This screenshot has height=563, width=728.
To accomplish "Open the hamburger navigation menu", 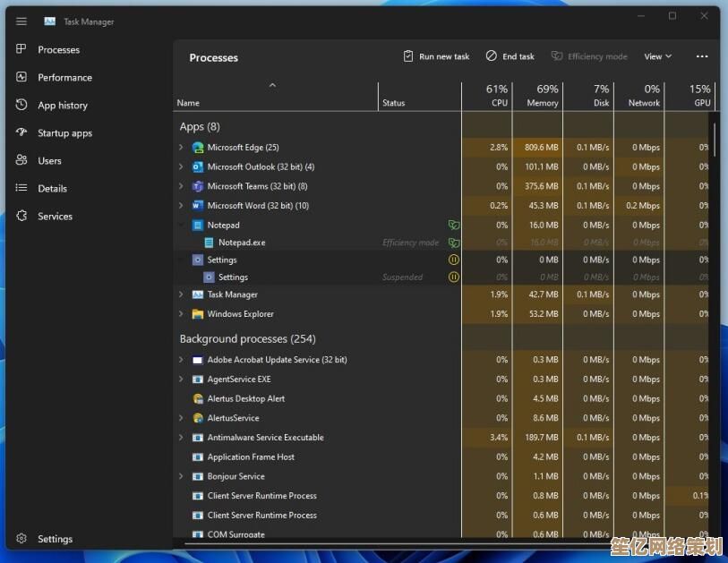I will 21,21.
